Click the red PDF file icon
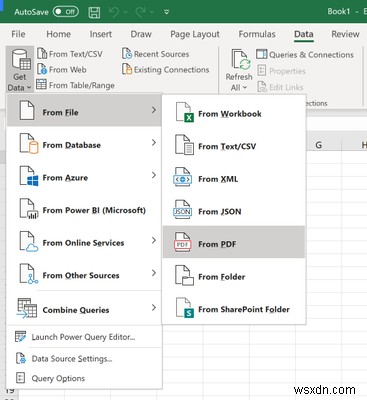 pyautogui.click(x=182, y=242)
